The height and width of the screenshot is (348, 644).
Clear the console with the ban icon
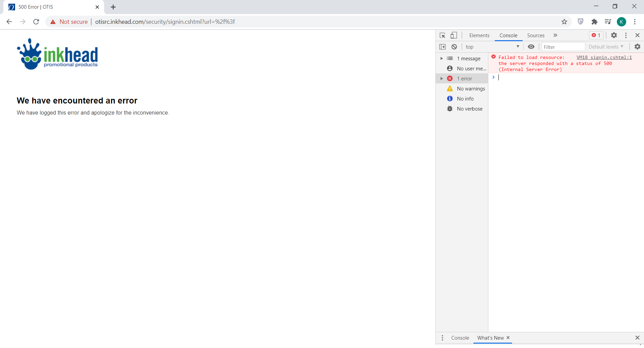[454, 47]
